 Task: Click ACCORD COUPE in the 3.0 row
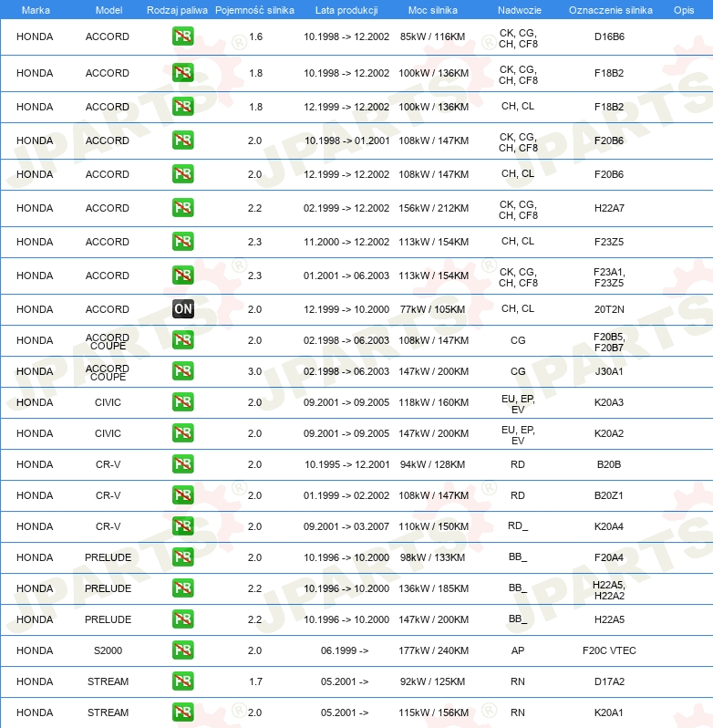click(x=108, y=372)
